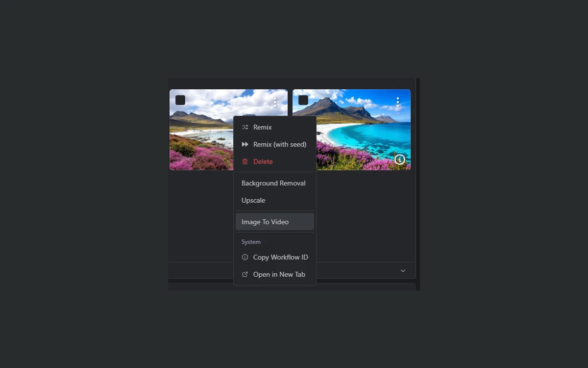This screenshot has height=368, width=588.
Task: Click the red trash icon
Action: 245,161
